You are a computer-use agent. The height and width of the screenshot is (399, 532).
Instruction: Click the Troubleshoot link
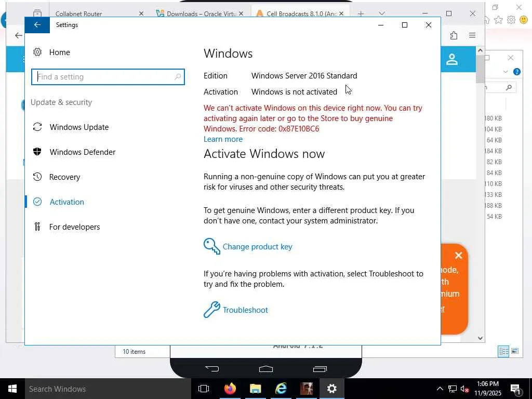pyautogui.click(x=245, y=310)
